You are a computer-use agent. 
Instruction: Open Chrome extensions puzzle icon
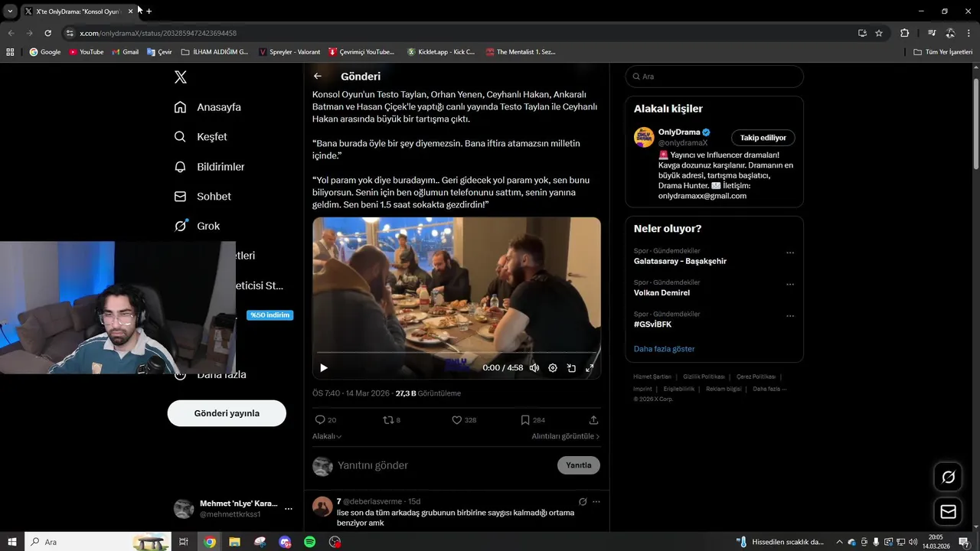904,33
